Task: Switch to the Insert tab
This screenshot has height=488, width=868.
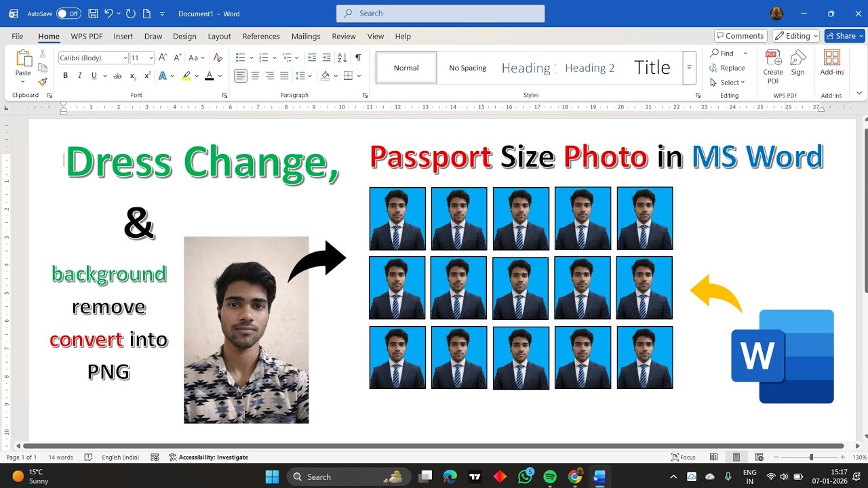Action: tap(123, 36)
